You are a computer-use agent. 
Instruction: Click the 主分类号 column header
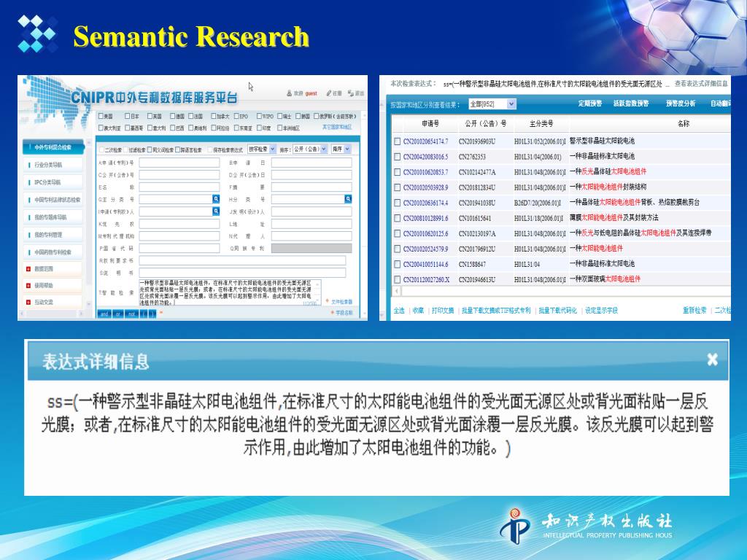click(x=541, y=123)
